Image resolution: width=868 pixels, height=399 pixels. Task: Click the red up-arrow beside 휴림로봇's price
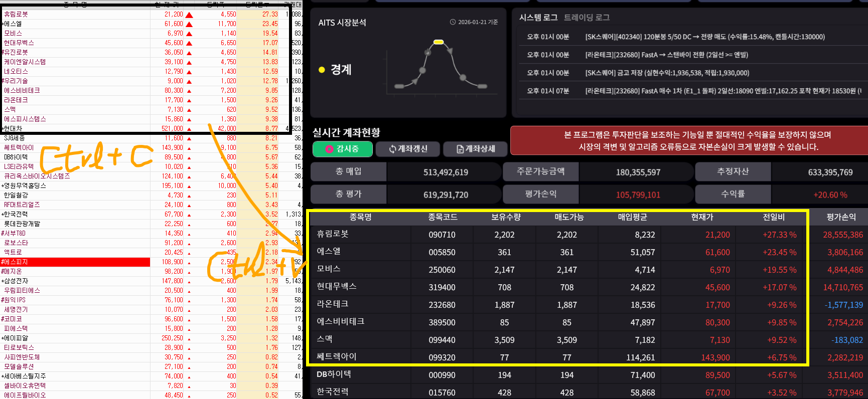click(x=189, y=15)
